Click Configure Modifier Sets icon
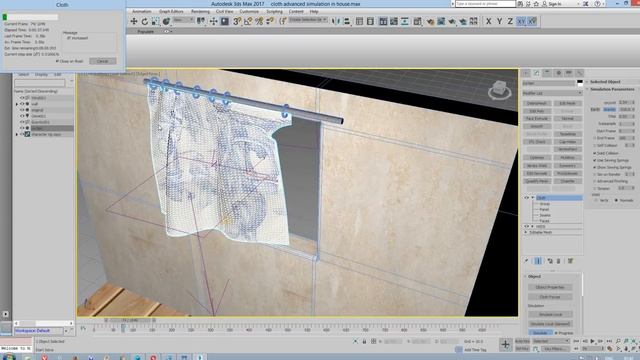 coord(570,261)
